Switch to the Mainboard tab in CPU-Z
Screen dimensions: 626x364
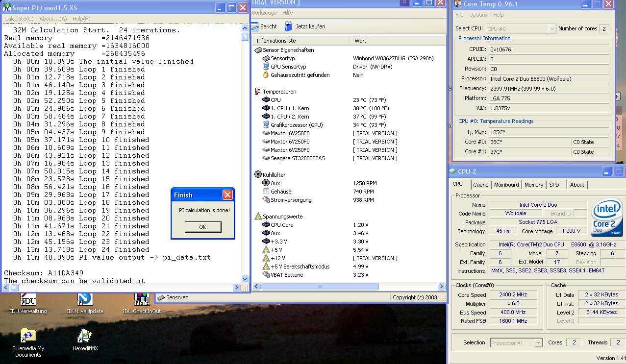[x=506, y=185]
